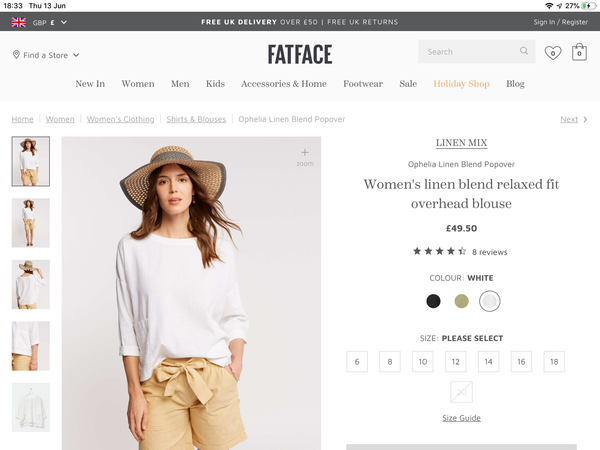Open the Footwear menu
The height and width of the screenshot is (450, 600).
pyautogui.click(x=363, y=84)
